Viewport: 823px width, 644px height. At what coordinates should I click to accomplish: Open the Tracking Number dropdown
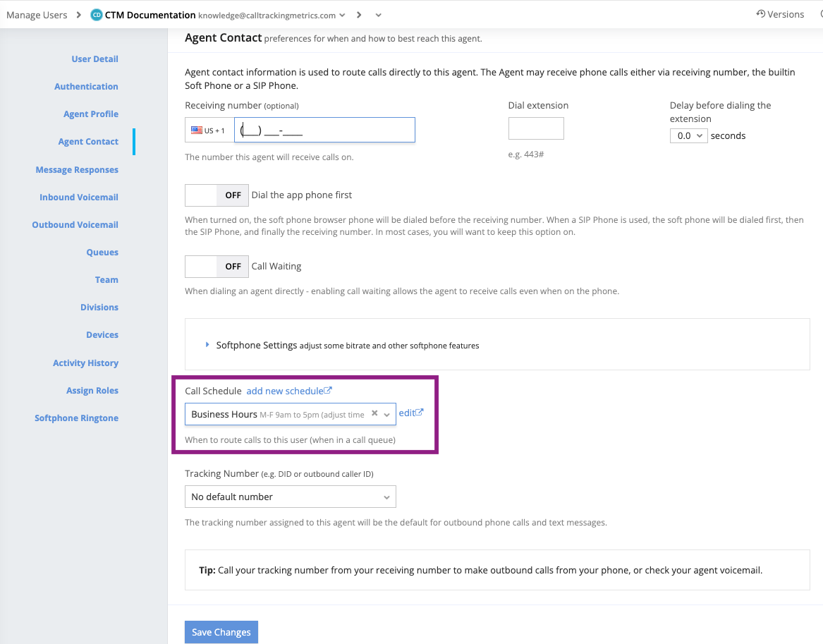(290, 497)
